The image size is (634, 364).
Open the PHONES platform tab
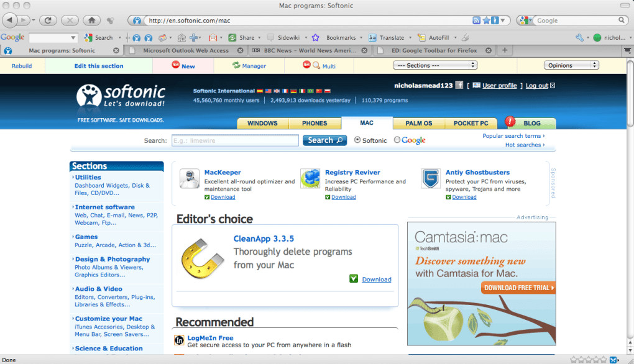(x=315, y=123)
